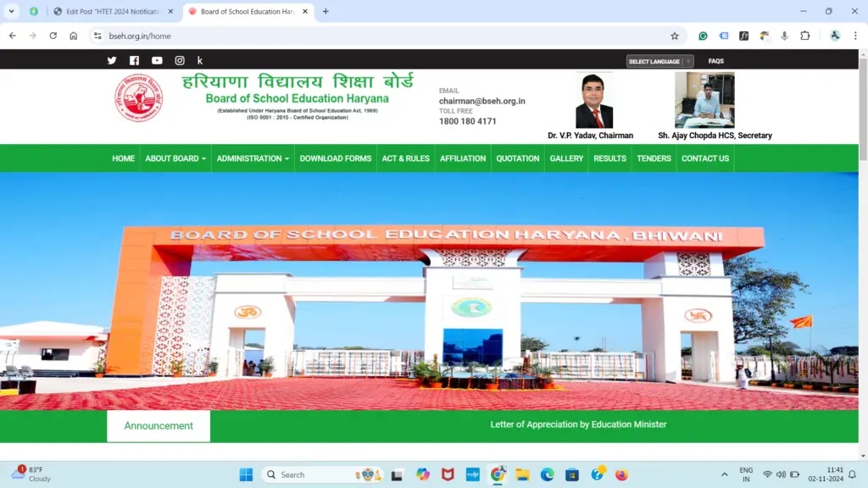Open the Act & Rules page
Viewport: 868px width, 488px height.
pyautogui.click(x=406, y=158)
